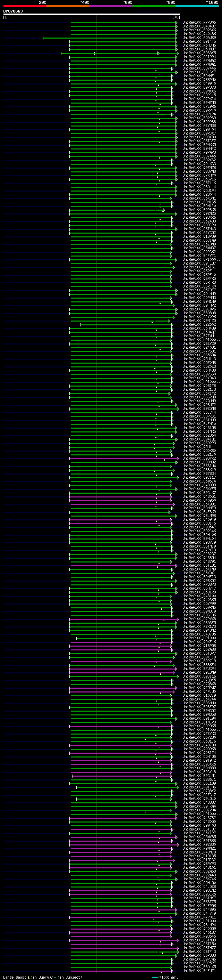Open hit UniRef100_Q40487
The image size is (222, 980).
pos(199,26)
